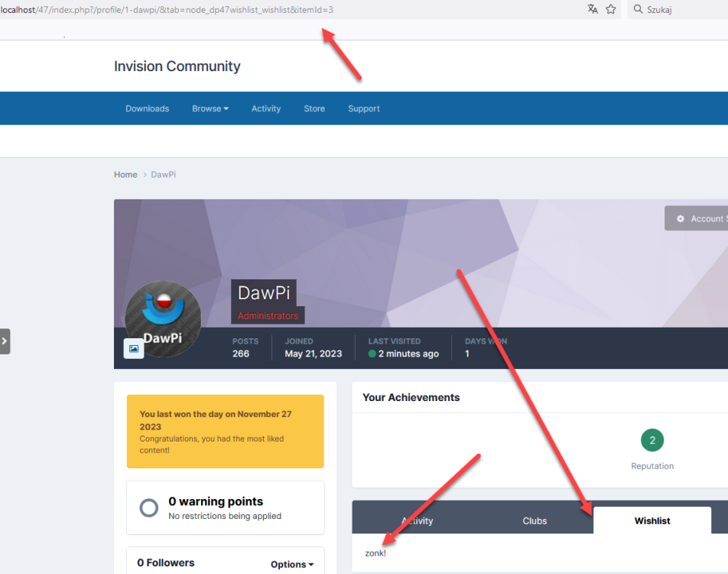Click the translate page icon in address bar
The height and width of the screenshot is (574, 728).
pos(593,9)
